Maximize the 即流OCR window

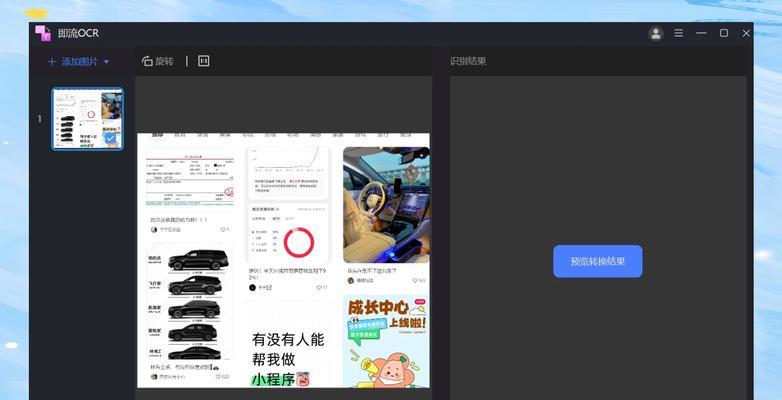tap(724, 33)
